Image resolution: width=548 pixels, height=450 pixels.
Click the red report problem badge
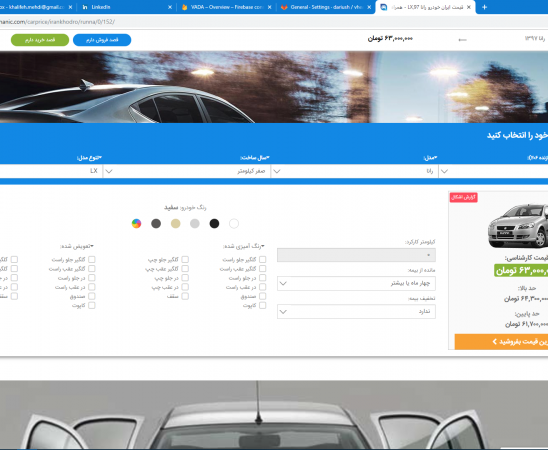(463, 197)
